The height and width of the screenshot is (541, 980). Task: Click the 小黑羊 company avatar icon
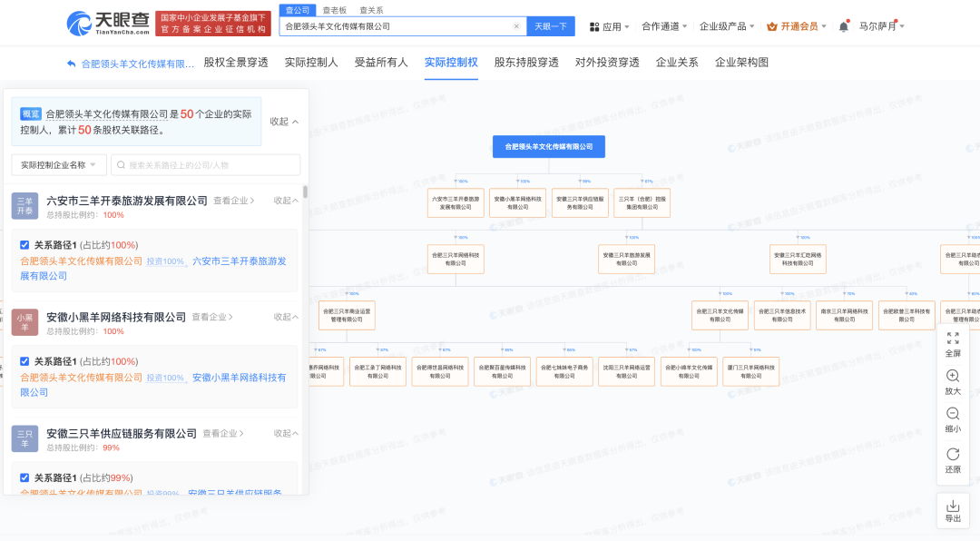tap(25, 322)
